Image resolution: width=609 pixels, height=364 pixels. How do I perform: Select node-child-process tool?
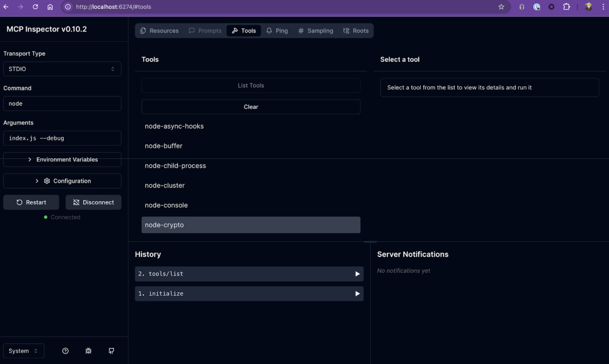point(251,166)
